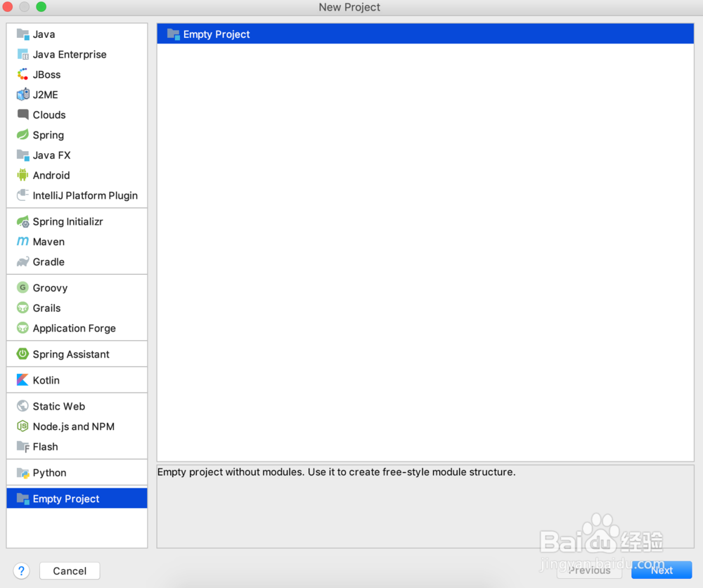Select IntelliJ Platform Plugin label
703x588 pixels.
[85, 196]
